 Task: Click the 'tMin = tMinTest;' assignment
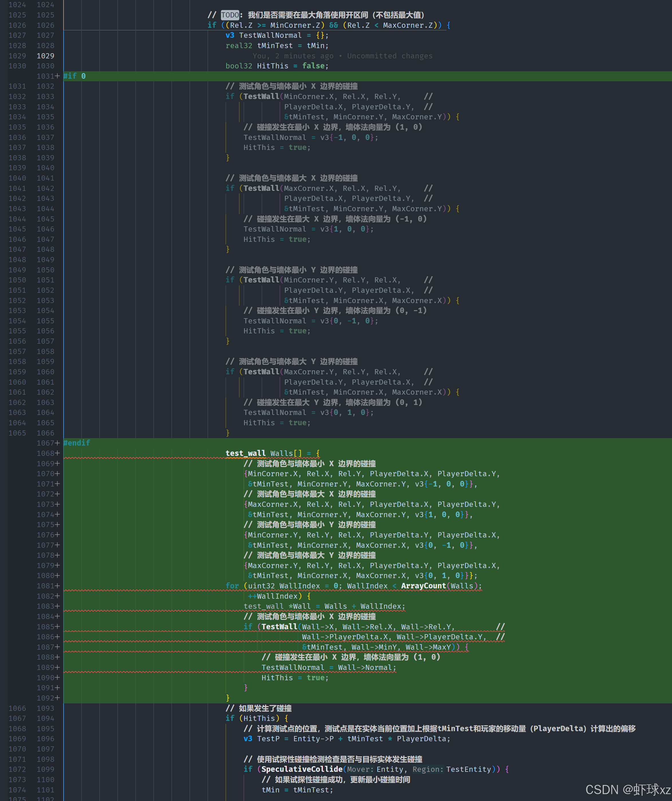click(x=297, y=790)
